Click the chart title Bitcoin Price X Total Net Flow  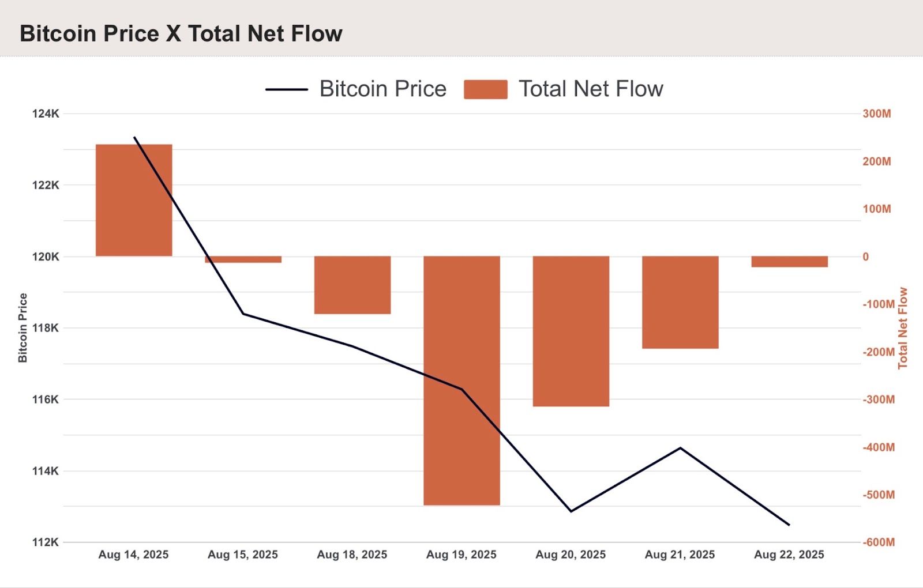tap(181, 33)
